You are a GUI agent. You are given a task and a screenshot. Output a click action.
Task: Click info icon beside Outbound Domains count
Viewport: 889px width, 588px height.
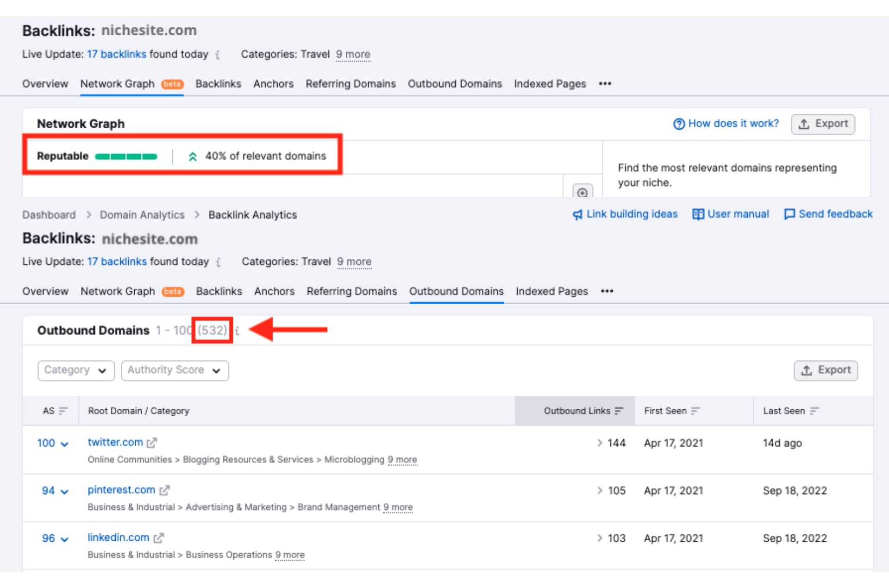(x=237, y=331)
